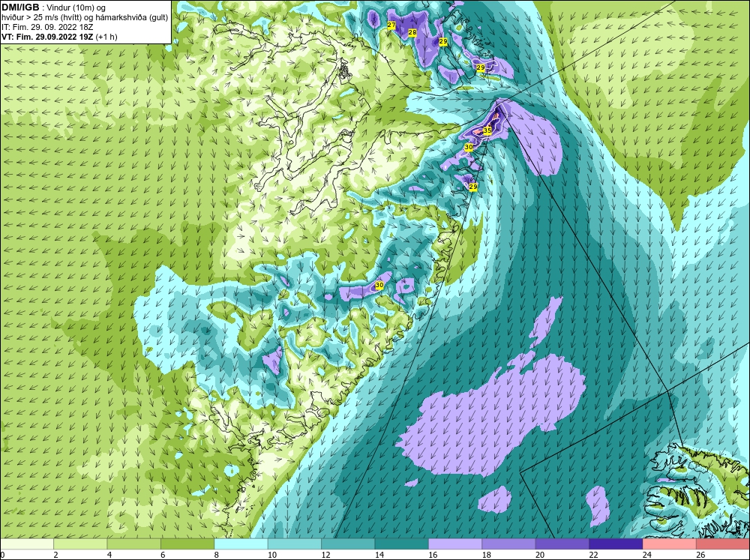Screen dimensions: 750x560
Task: Click the dark indigo 22–24 m/s legend swatch
Action: coord(616,544)
